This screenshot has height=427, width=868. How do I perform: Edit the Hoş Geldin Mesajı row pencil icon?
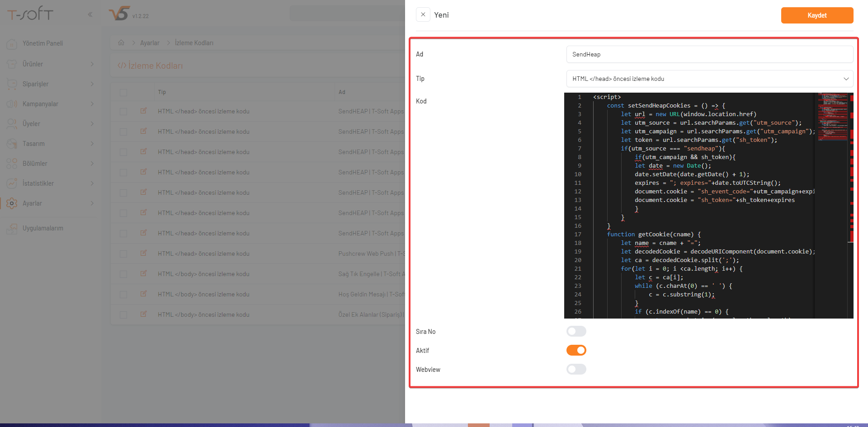pos(143,294)
